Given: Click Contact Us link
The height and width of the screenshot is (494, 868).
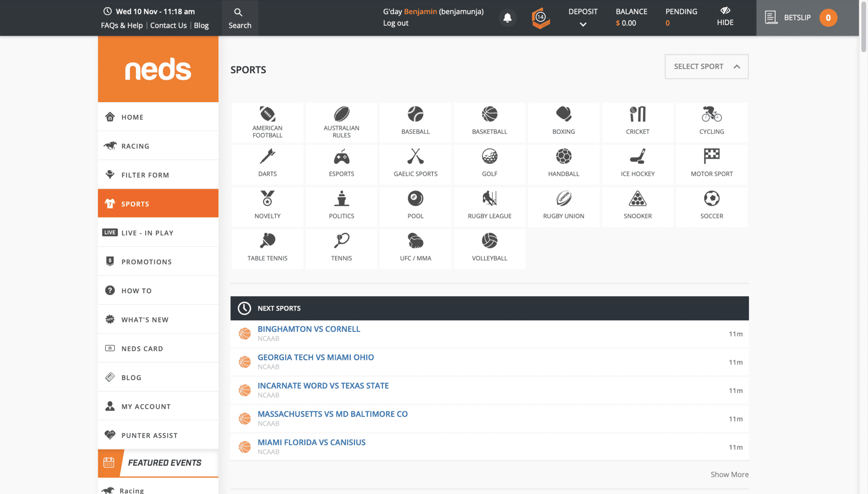Looking at the screenshot, I should 168,25.
